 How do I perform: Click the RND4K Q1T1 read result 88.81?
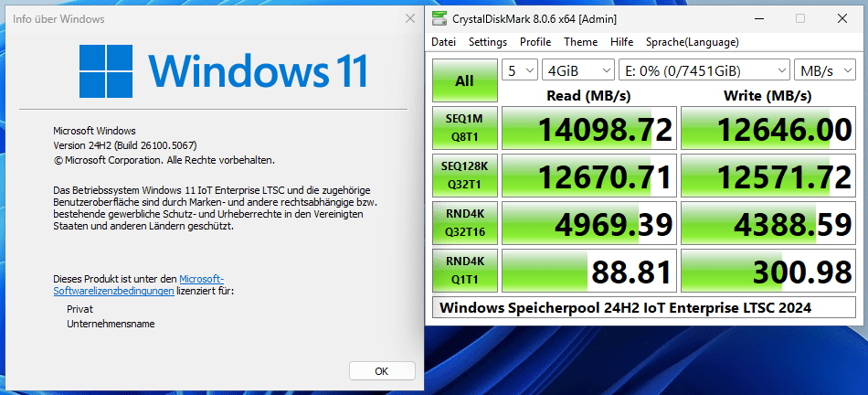(x=589, y=272)
